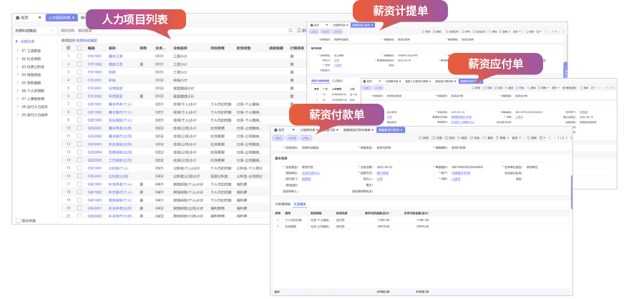Tick the checkbox for row 0101001 基本工资

click(x=79, y=56)
